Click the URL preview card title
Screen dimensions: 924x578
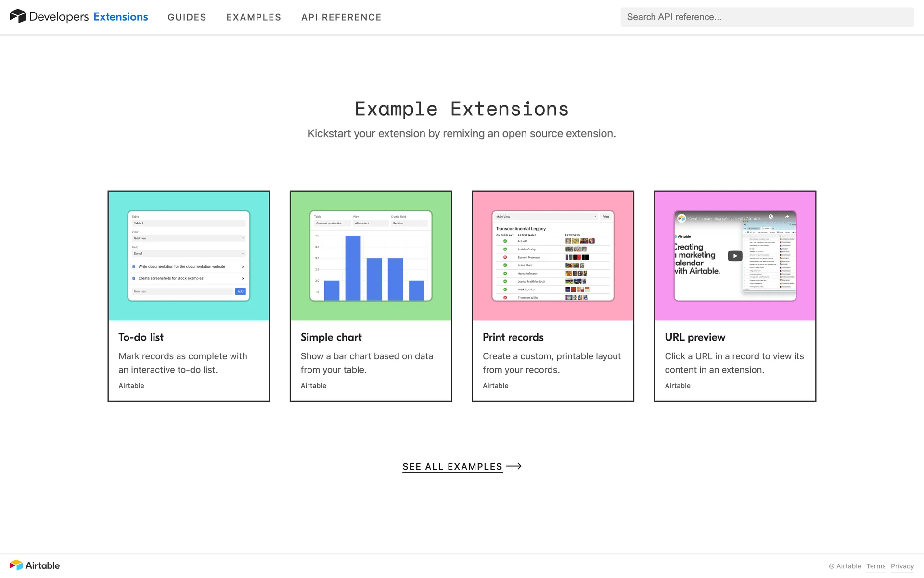click(x=694, y=337)
